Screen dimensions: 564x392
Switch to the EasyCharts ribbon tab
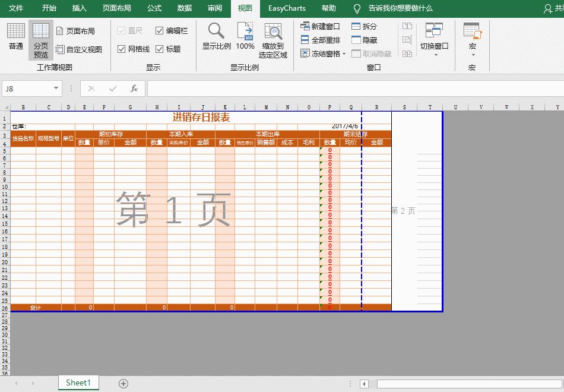287,9
